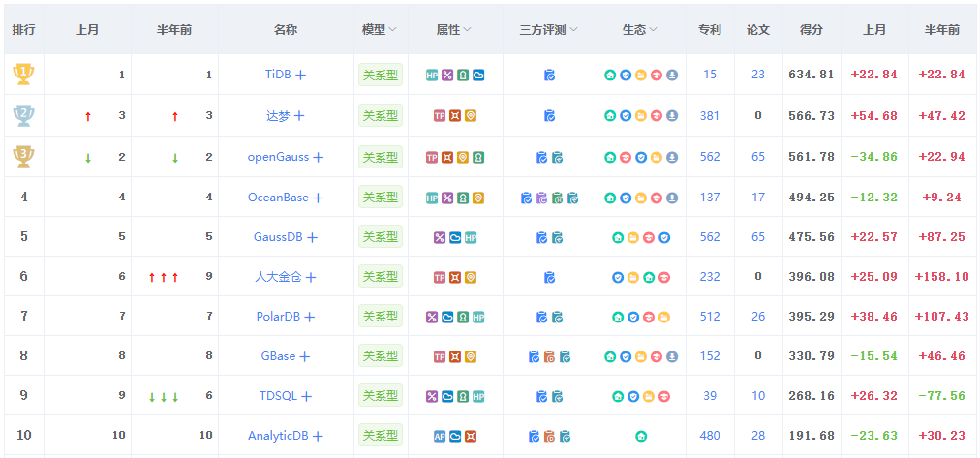Open the 达梦 database link
Image resolution: width=980 pixels, height=458 pixels.
click(x=278, y=115)
